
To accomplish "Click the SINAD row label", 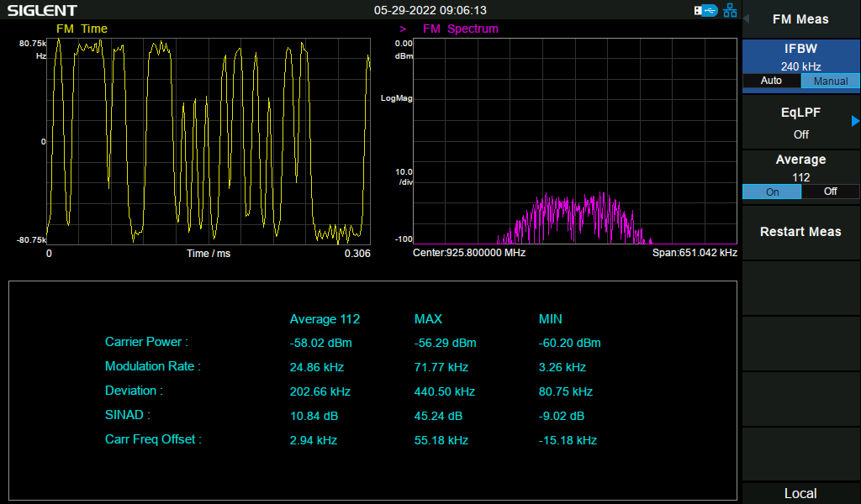I will 128,415.
